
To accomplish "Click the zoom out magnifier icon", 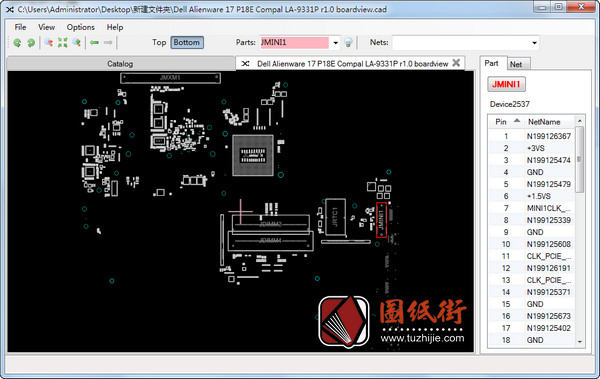I will [x=49, y=42].
